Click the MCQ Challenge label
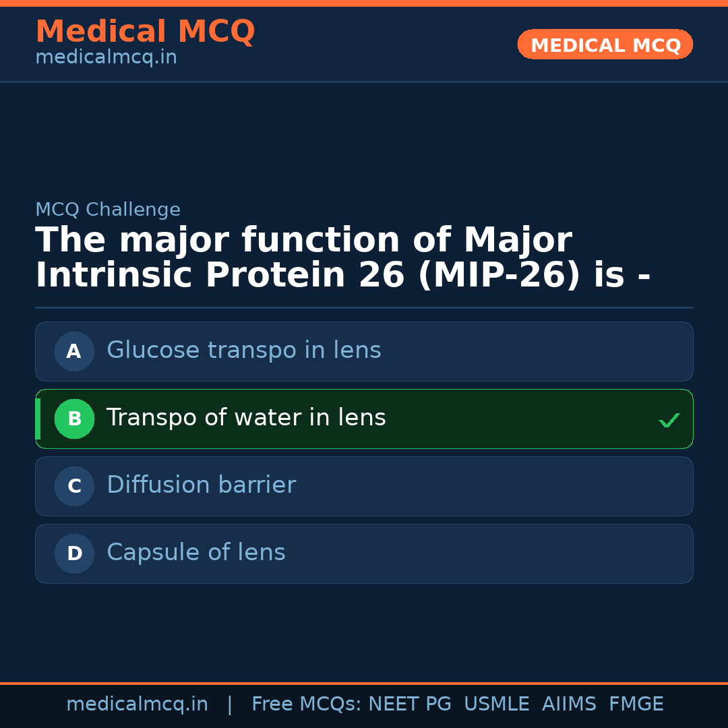728x728 pixels. tap(108, 210)
